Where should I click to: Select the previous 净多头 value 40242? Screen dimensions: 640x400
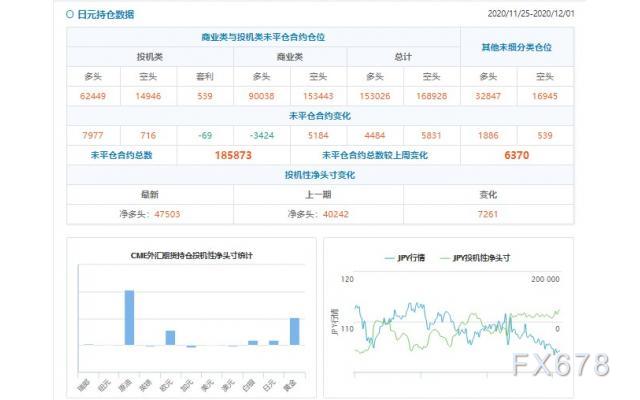click(336, 214)
